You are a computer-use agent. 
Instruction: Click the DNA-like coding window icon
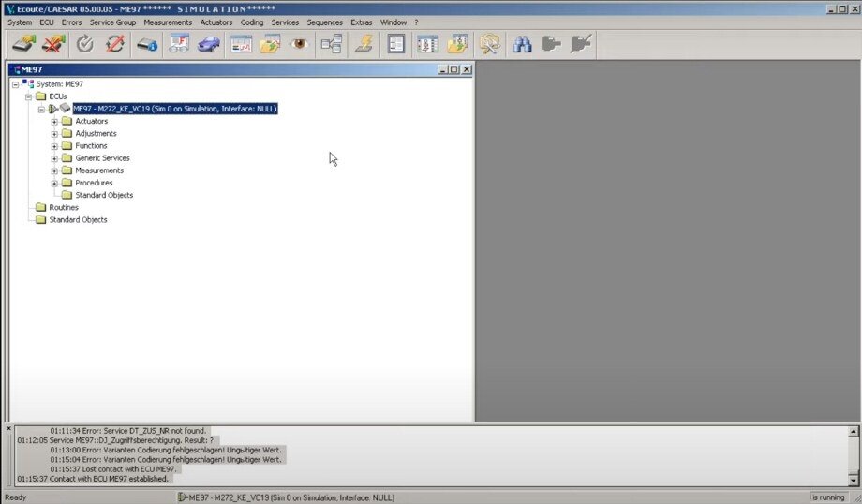tap(427, 44)
